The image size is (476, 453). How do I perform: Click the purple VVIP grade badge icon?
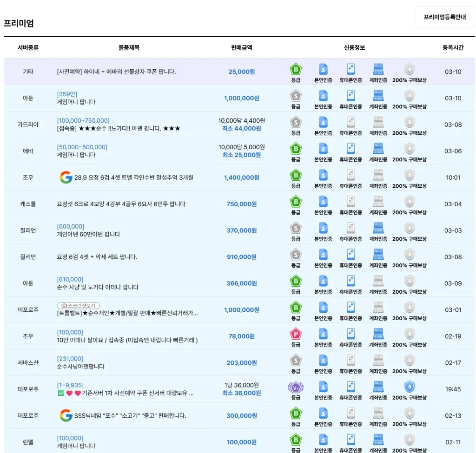click(x=296, y=387)
